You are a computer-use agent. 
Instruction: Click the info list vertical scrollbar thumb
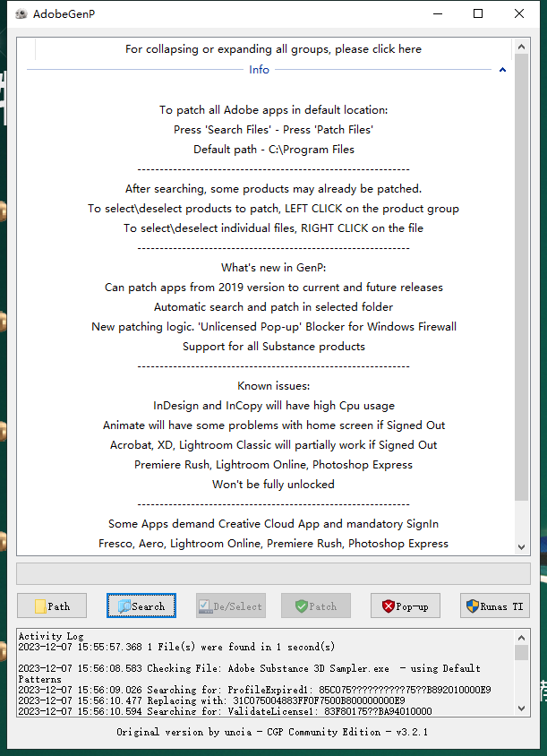[521, 278]
